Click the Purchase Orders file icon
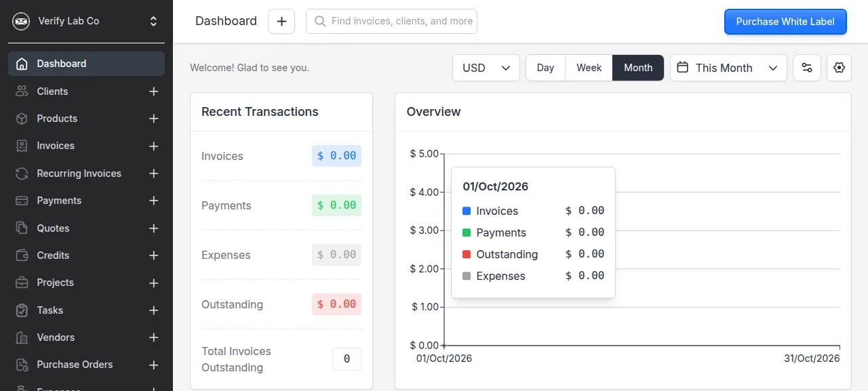 pos(22,365)
